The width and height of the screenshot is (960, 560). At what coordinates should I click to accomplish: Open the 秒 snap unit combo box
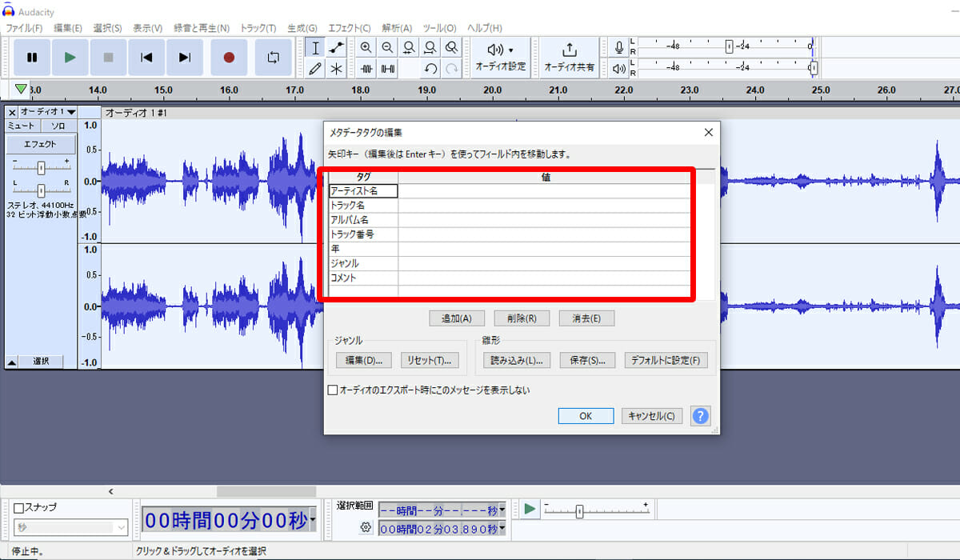(70, 528)
